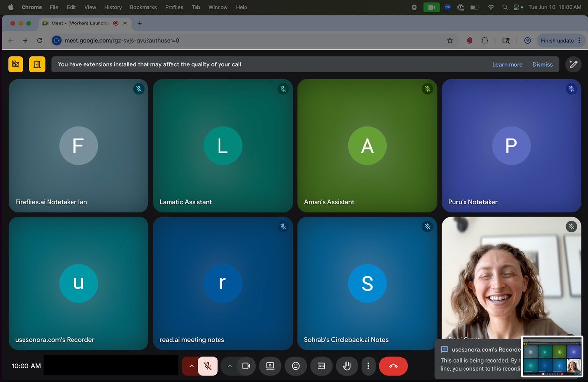
Task: Click the 'Sohrab's Circleback.ai Notes' label
Action: pos(346,340)
